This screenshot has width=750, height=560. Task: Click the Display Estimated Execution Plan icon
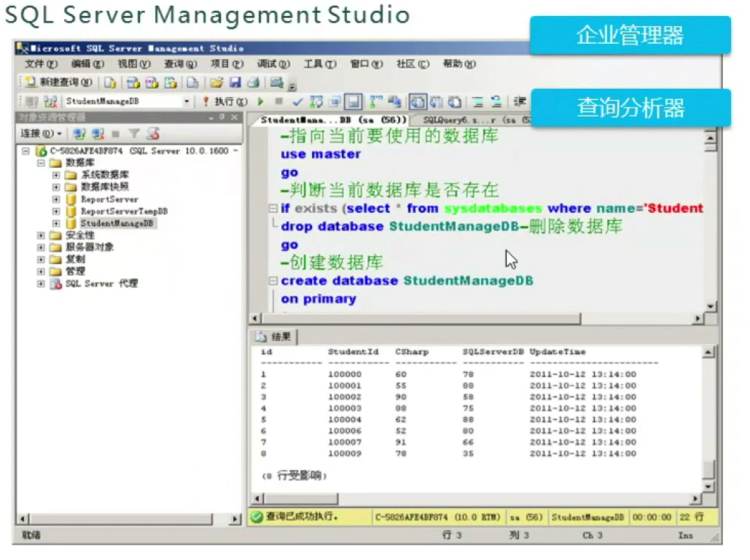[316, 101]
